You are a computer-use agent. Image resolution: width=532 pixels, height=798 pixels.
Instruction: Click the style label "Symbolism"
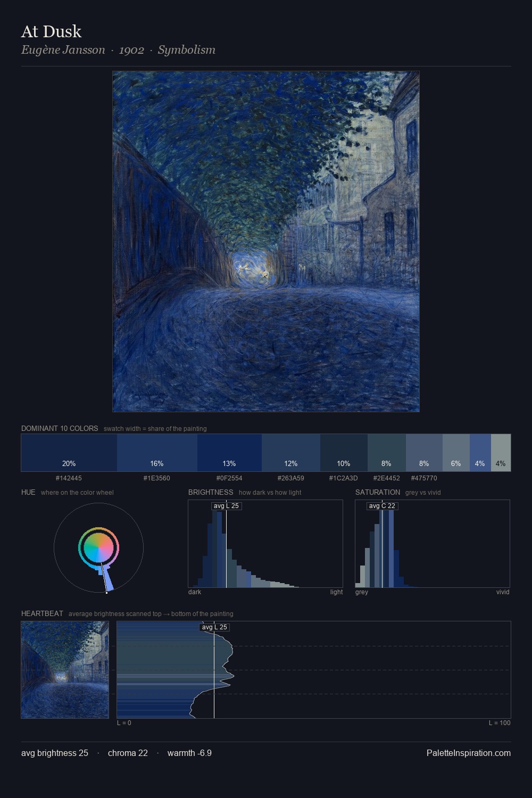187,50
